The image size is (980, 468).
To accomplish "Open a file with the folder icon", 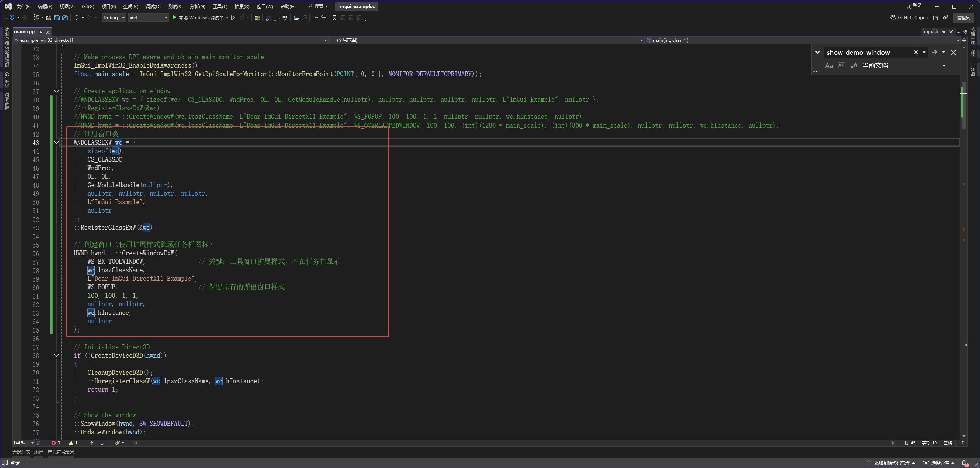I will (x=49, y=17).
